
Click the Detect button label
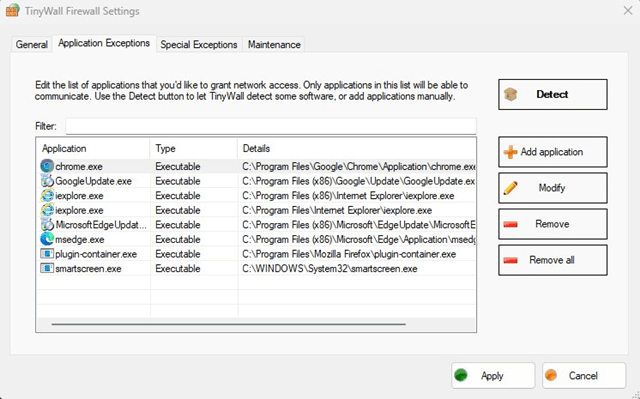(x=552, y=94)
